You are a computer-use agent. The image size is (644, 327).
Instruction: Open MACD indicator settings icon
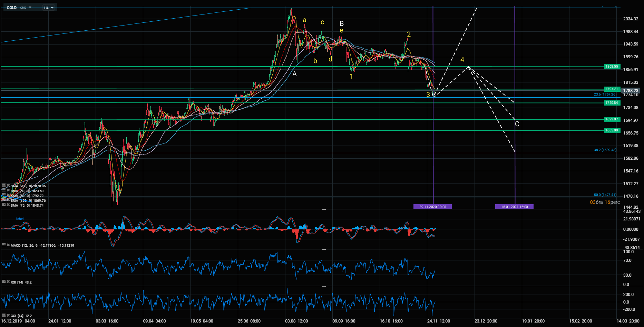click(x=3, y=245)
